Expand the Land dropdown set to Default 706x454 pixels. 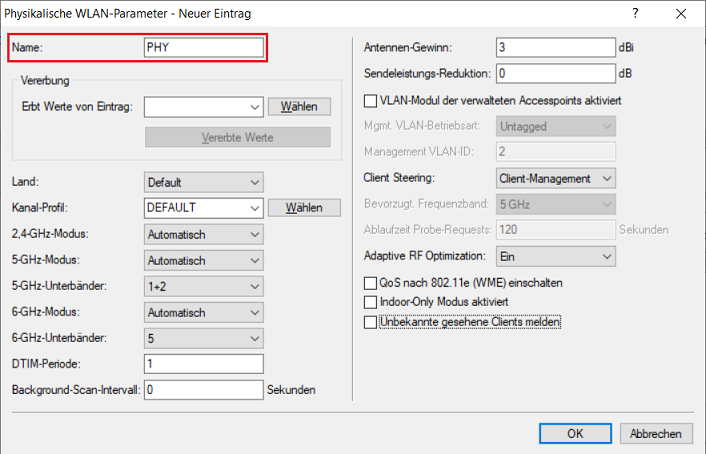pyautogui.click(x=203, y=182)
